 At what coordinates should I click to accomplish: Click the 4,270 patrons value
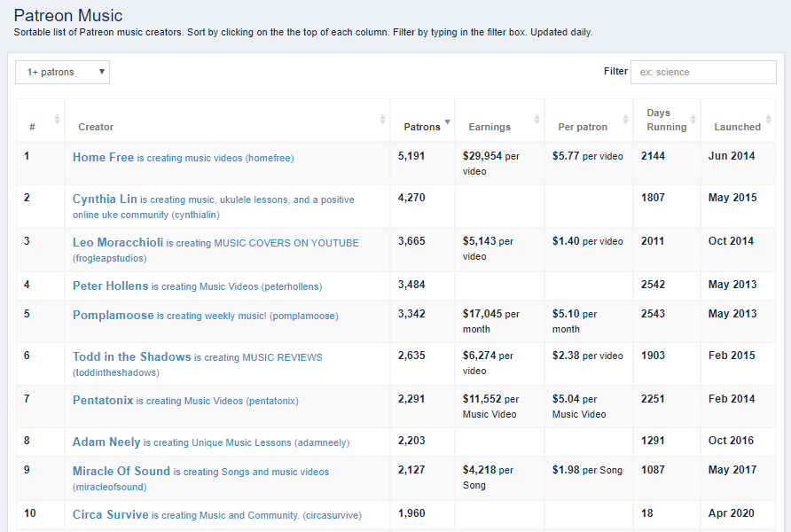411,198
